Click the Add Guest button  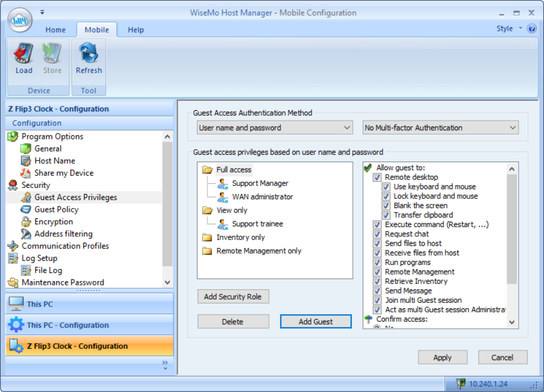pos(316,321)
